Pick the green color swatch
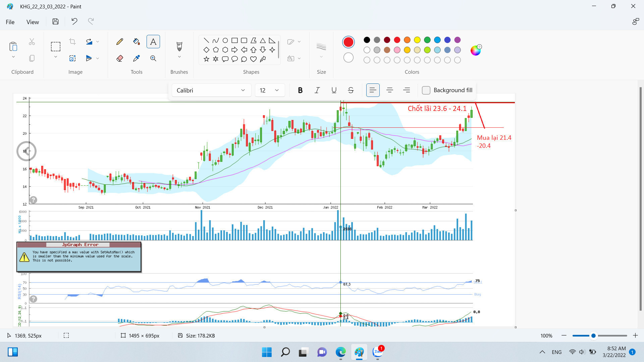This screenshot has height=362, width=644. [x=427, y=40]
